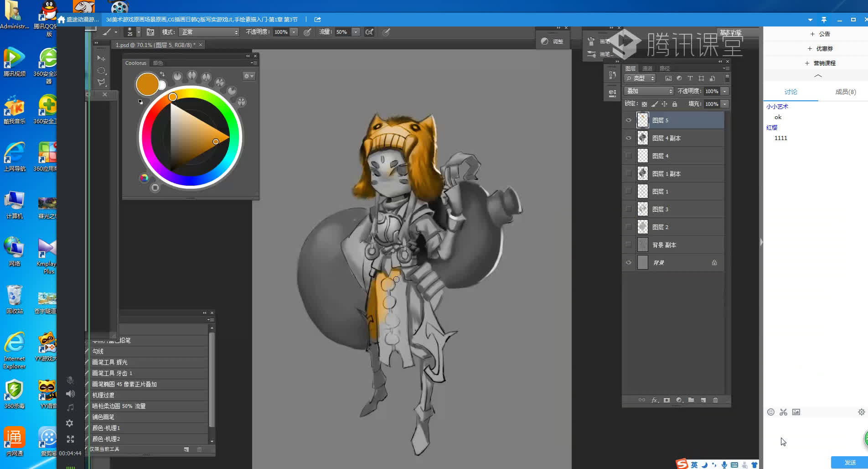Screen dimensions: 868x469
Task: Select the Coolorus tab
Action: [x=136, y=63]
